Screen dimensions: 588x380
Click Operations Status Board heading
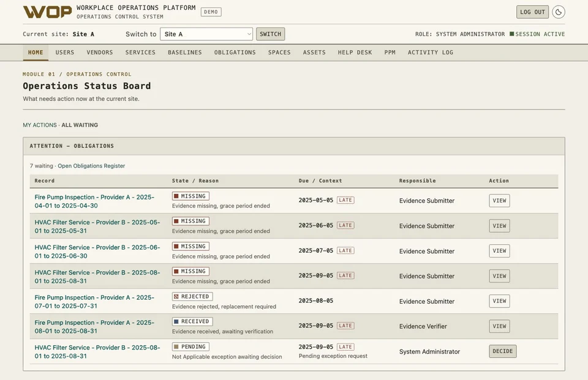(x=86, y=86)
